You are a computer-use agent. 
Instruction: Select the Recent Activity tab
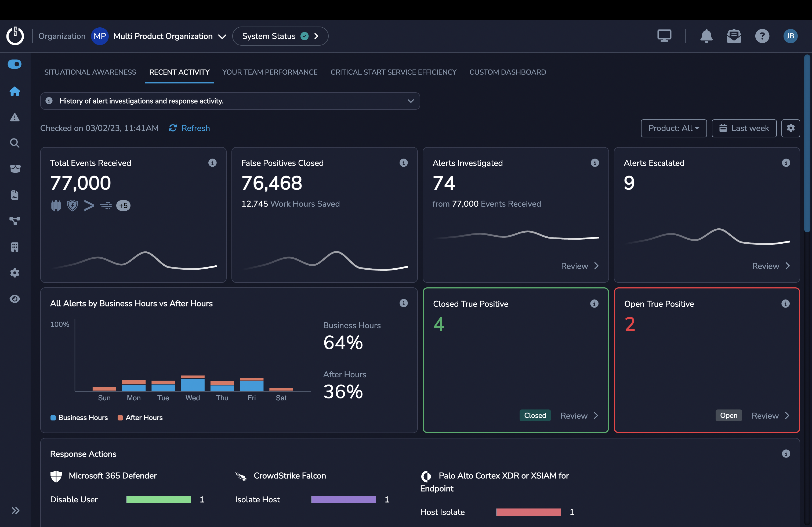pos(179,72)
